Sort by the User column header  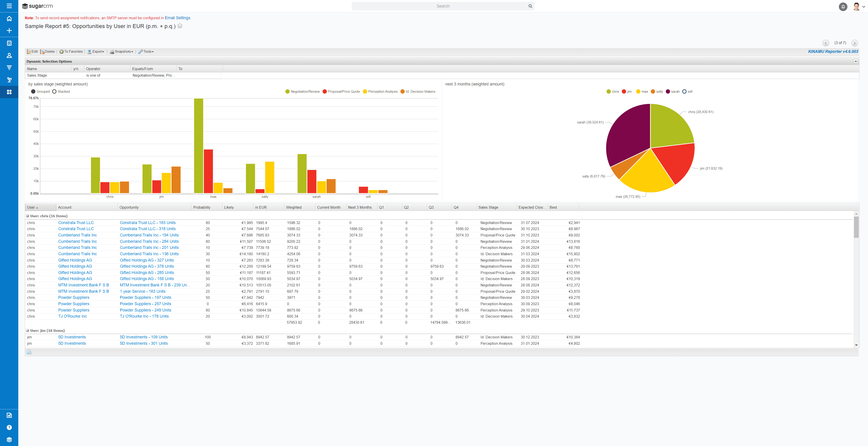click(40, 208)
